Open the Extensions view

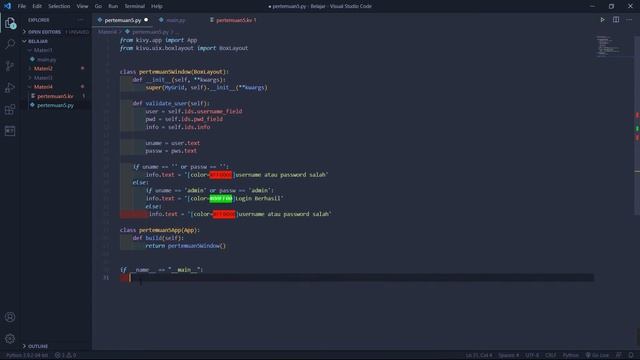click(x=10, y=109)
